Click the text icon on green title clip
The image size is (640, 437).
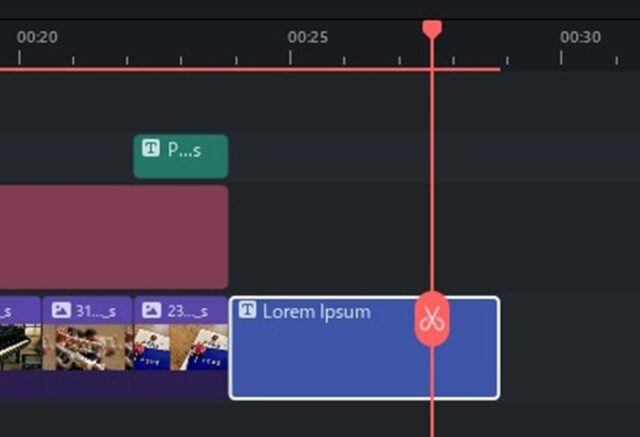click(x=151, y=149)
